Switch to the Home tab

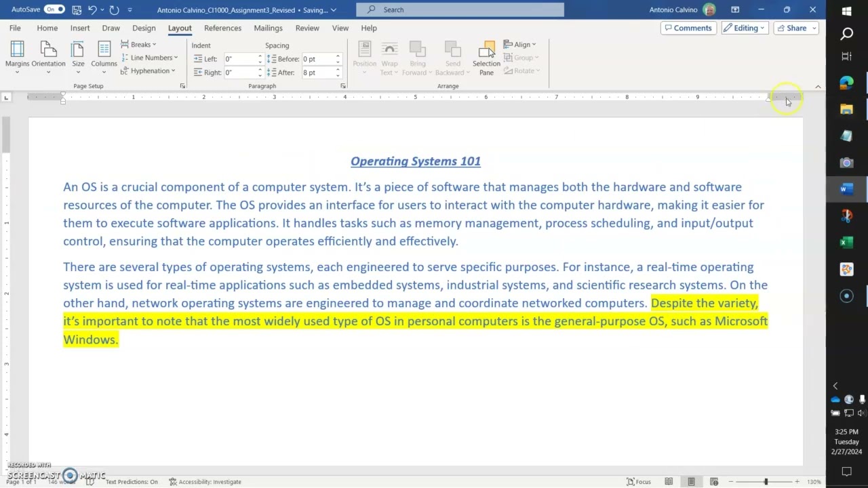47,28
